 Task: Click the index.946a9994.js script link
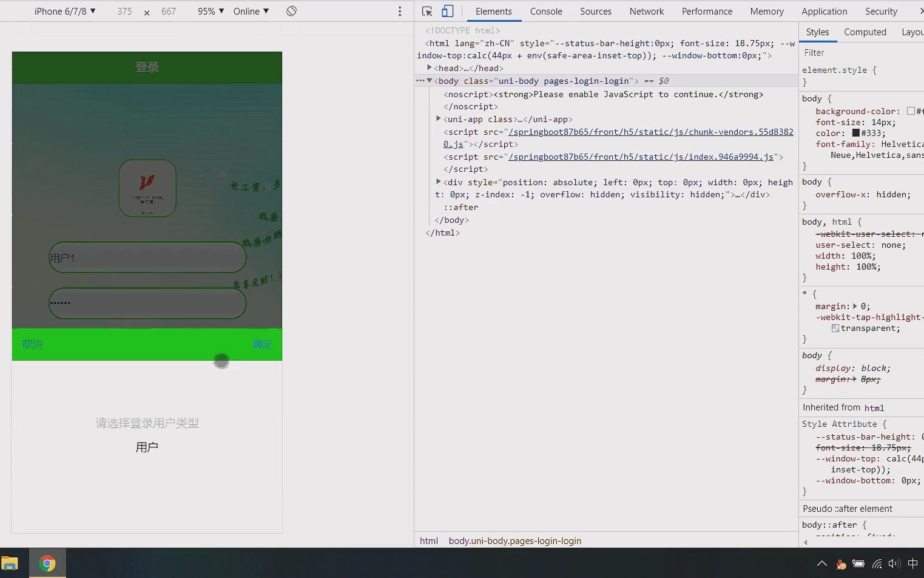click(641, 157)
